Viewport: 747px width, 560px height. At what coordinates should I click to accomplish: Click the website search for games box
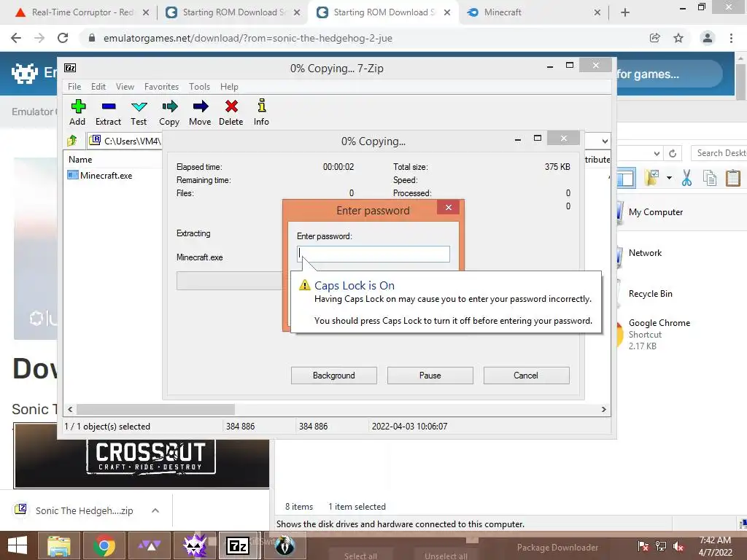[x=668, y=74]
